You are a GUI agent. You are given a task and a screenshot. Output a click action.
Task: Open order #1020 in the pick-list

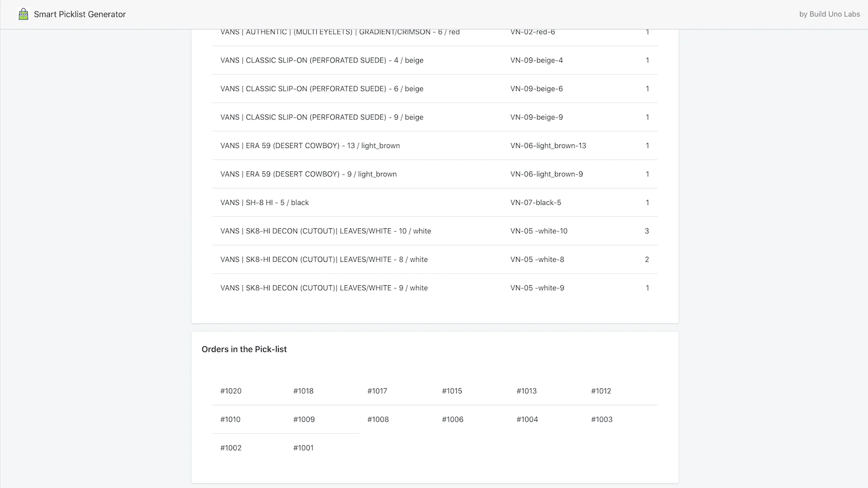pyautogui.click(x=231, y=391)
